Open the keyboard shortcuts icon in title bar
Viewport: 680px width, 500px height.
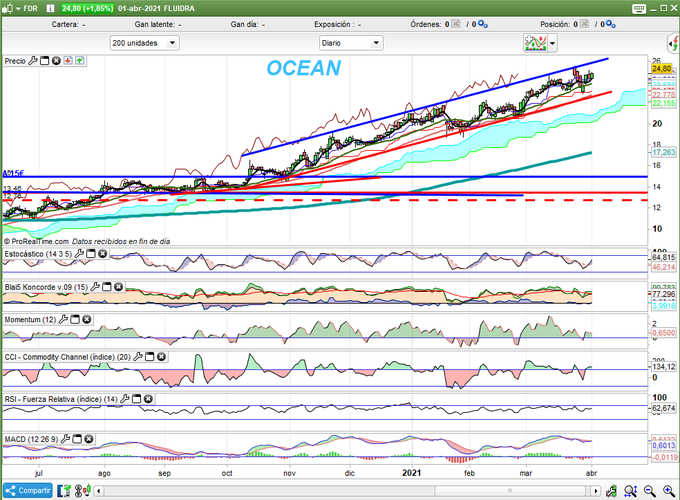click(x=639, y=8)
